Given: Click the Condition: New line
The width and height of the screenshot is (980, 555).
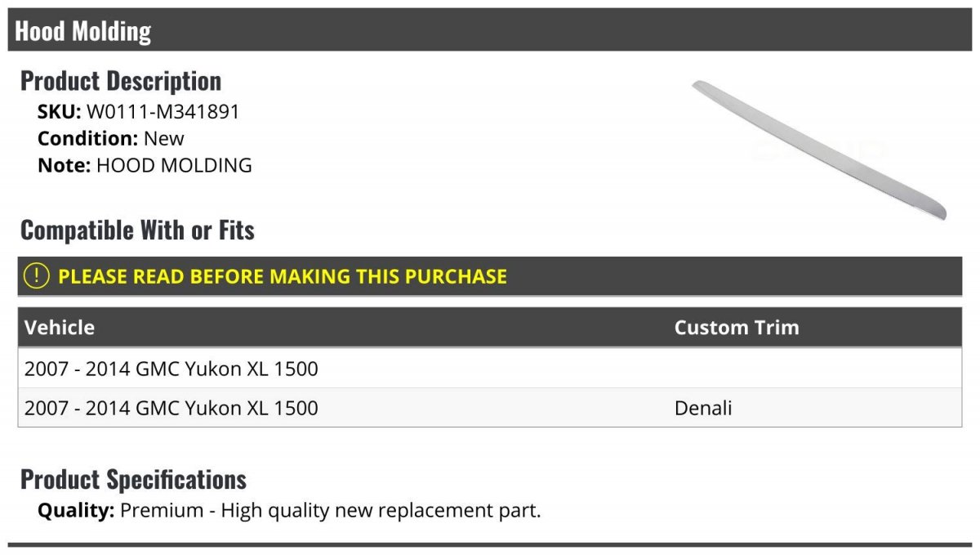Looking at the screenshot, I should (111, 138).
